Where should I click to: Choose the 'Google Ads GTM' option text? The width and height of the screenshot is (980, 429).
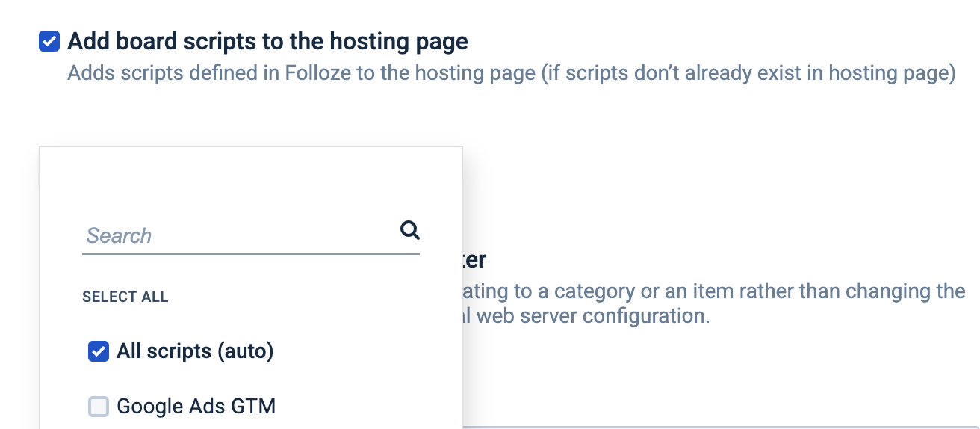[x=196, y=407]
